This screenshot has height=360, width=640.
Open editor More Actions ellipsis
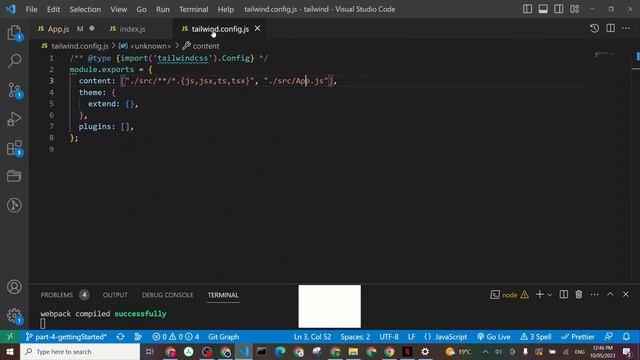pyautogui.click(x=626, y=28)
